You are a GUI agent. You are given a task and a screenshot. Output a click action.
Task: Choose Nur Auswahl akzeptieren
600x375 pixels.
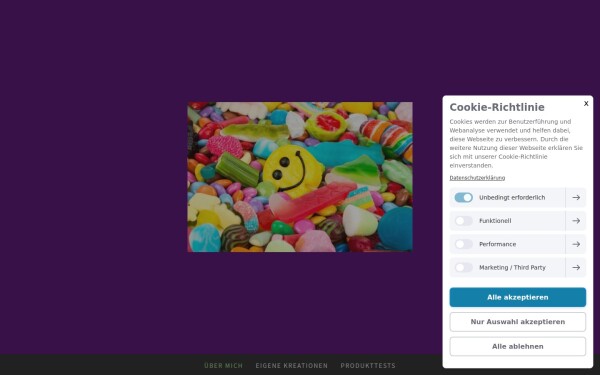pos(517,322)
